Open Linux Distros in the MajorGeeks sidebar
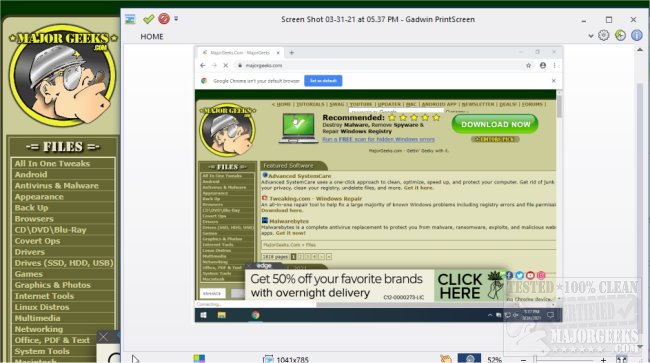The image size is (650, 363). (x=41, y=307)
